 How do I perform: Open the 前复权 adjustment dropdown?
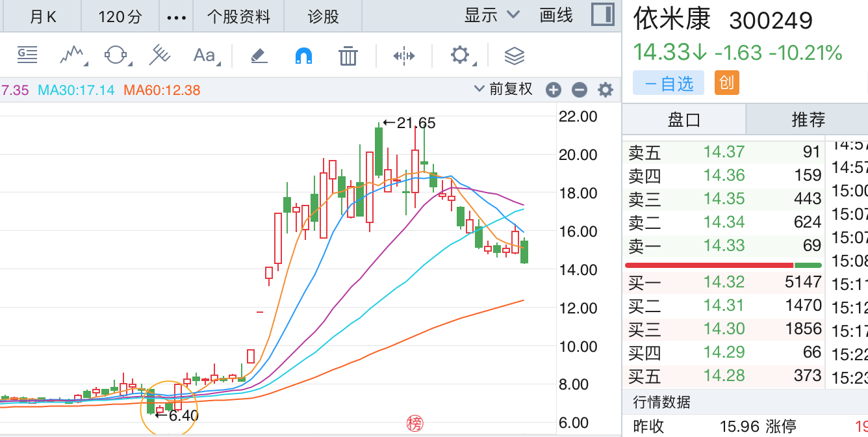tap(504, 89)
